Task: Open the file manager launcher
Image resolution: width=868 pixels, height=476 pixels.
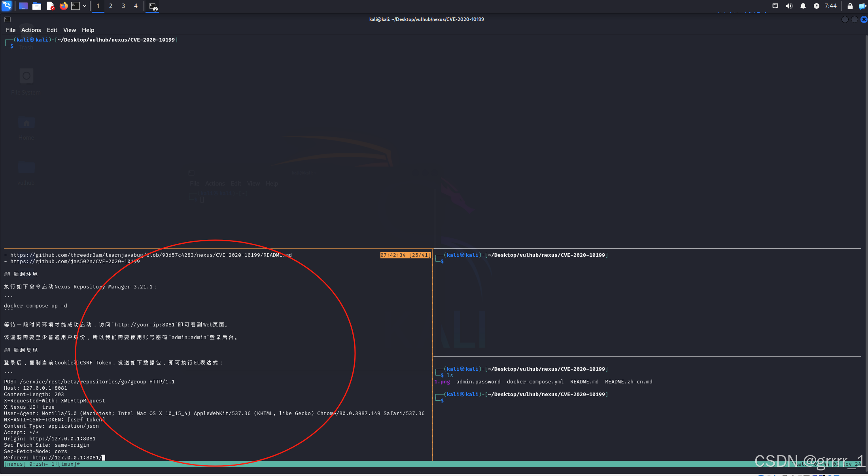Action: (37, 6)
